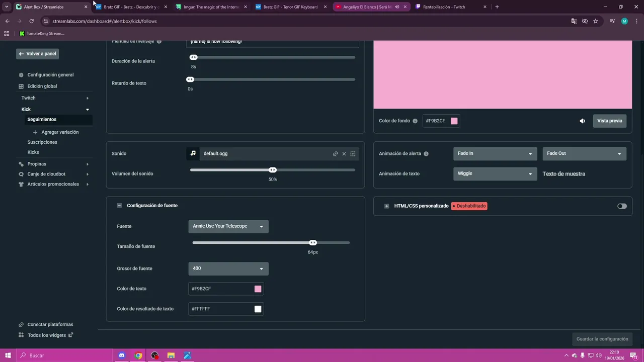
Task: Click the Color de texto pink swatch
Action: click(258, 289)
